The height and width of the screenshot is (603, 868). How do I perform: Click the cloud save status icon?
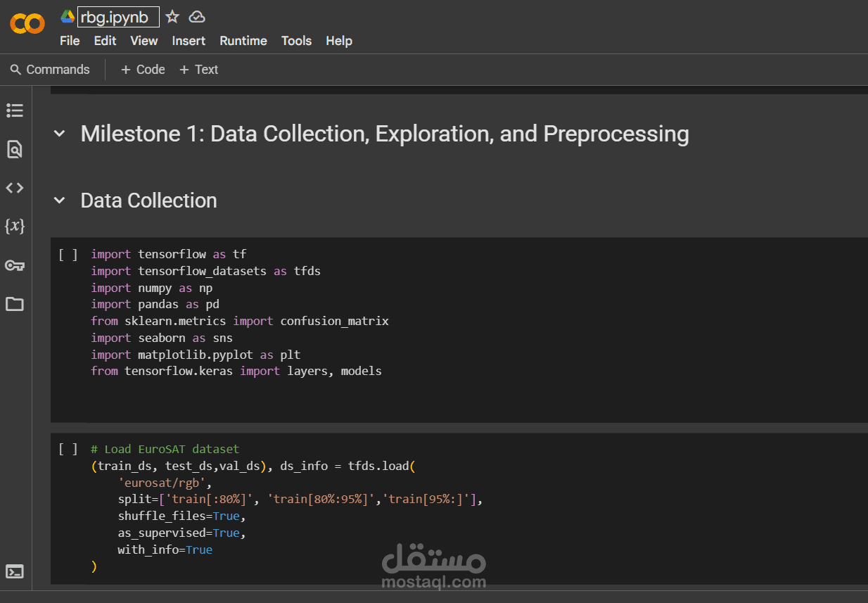(197, 17)
